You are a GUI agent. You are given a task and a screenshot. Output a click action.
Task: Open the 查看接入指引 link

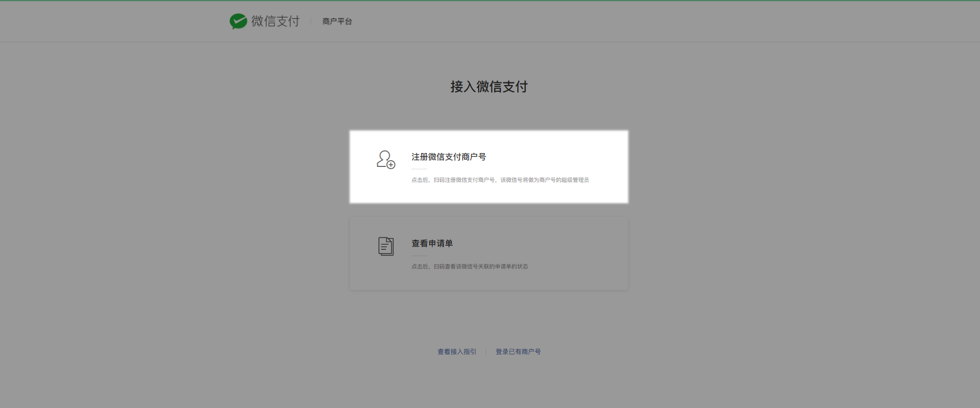click(457, 351)
